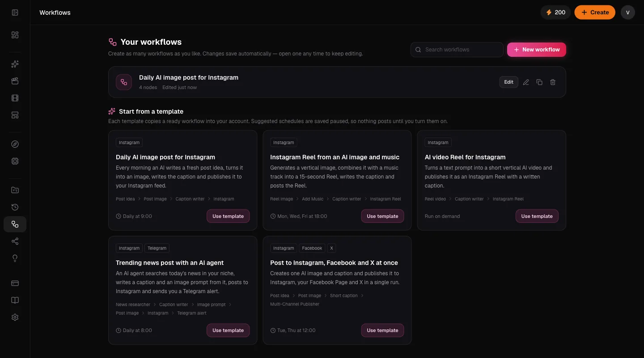
Task: Open the share nodes icon in the sidebar
Action: [x=15, y=241]
